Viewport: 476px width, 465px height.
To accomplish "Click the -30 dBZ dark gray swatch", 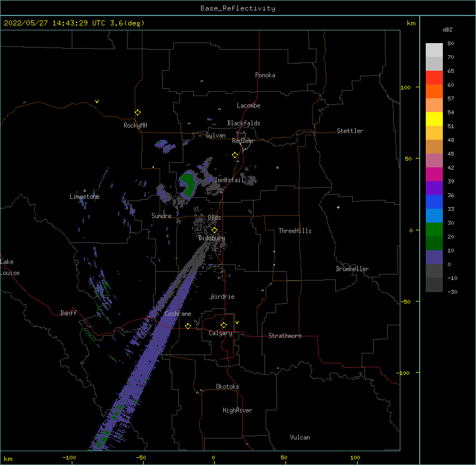I will tap(434, 285).
